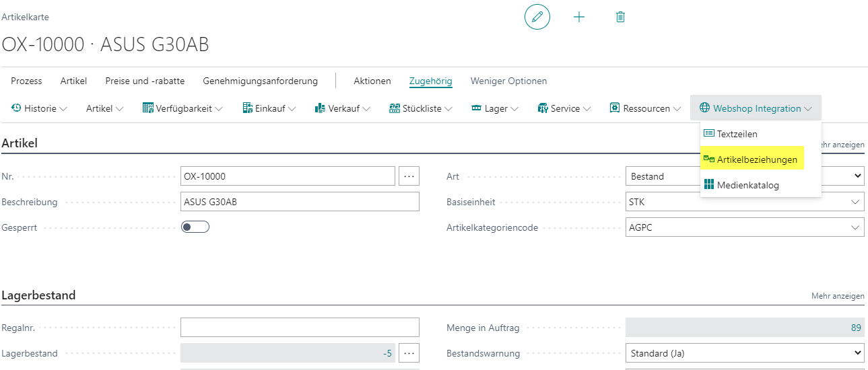Select Medienkatalog from the menu
Screen dimensions: 868x370
pyautogui.click(x=761, y=185)
